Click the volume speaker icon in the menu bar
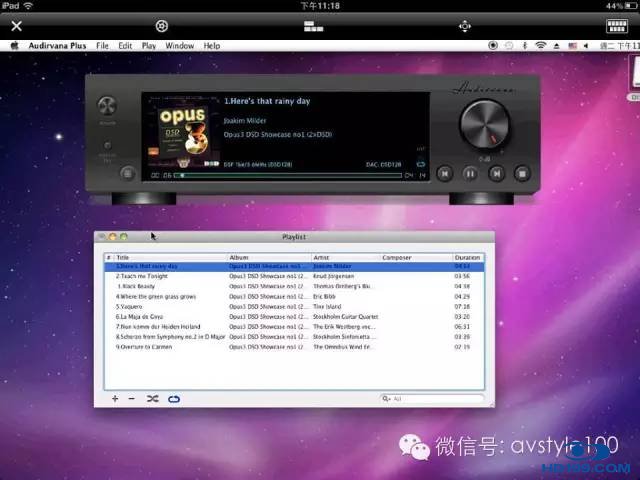 [x=586, y=46]
